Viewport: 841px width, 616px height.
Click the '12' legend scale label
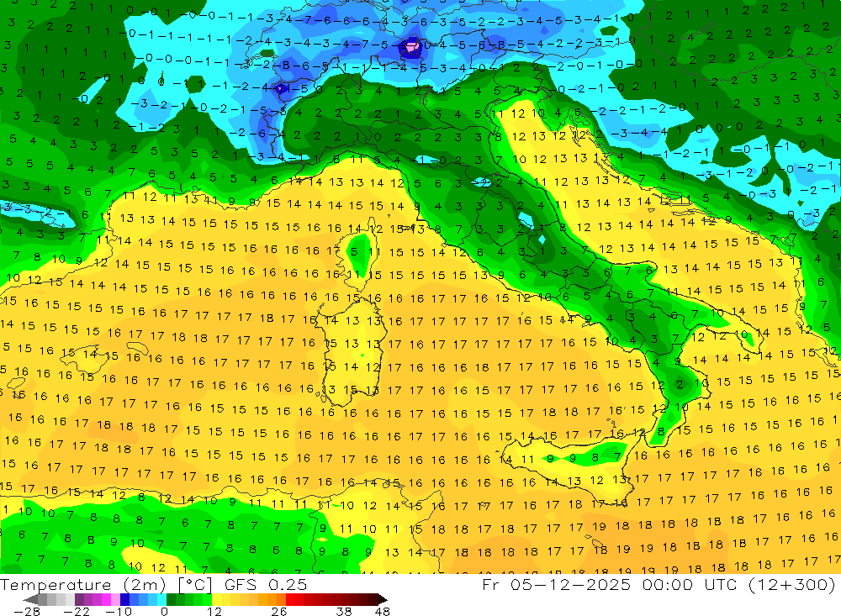(x=214, y=611)
